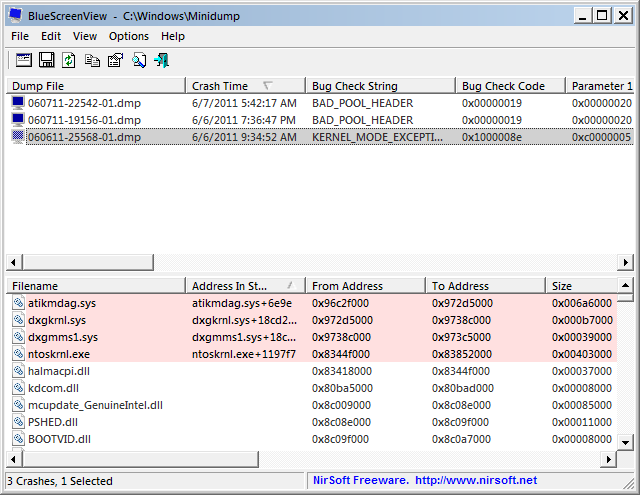Click the BlueScreenView title bar app icon

click(x=15, y=16)
